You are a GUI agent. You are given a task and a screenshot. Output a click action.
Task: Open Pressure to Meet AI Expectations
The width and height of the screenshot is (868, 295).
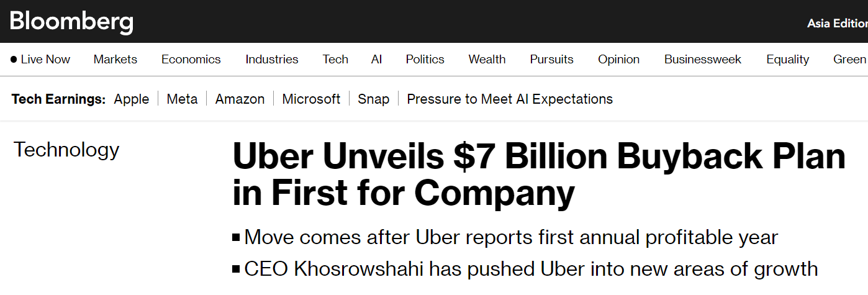[x=510, y=99]
